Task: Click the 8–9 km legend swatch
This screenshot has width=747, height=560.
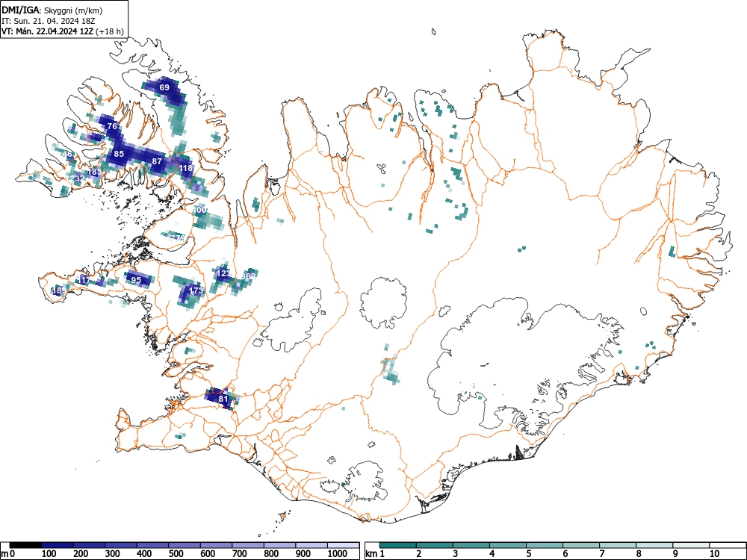Action: [x=654, y=545]
